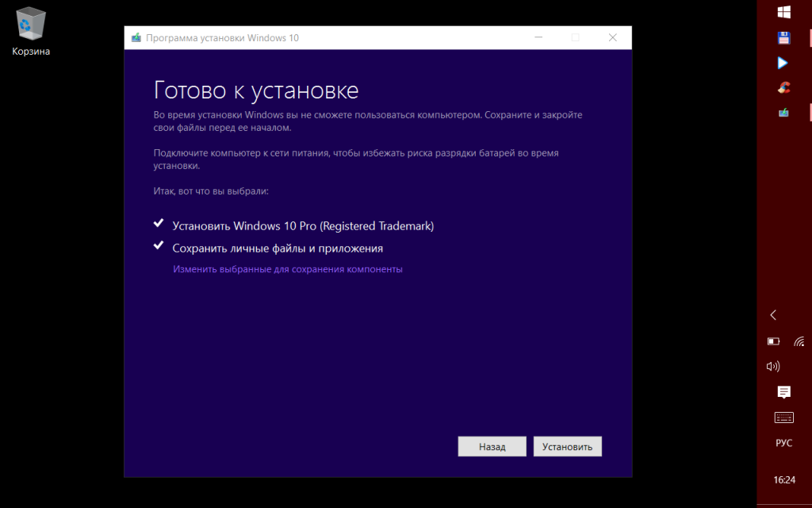
Task: Click the line Итак, вот что вы выбрали
Action: click(211, 191)
